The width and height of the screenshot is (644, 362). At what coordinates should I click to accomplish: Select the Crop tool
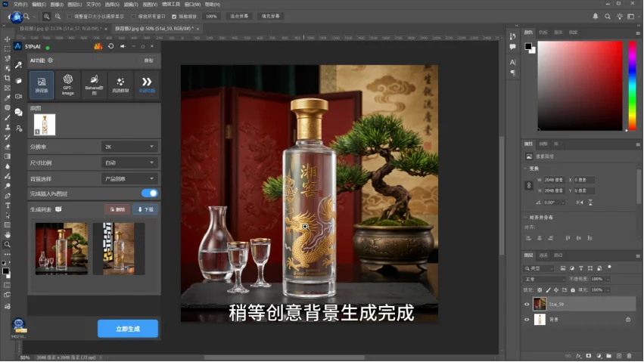coord(7,78)
